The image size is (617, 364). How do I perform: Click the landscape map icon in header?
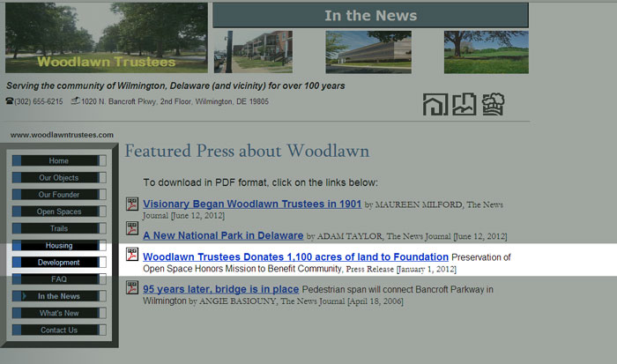(x=465, y=104)
